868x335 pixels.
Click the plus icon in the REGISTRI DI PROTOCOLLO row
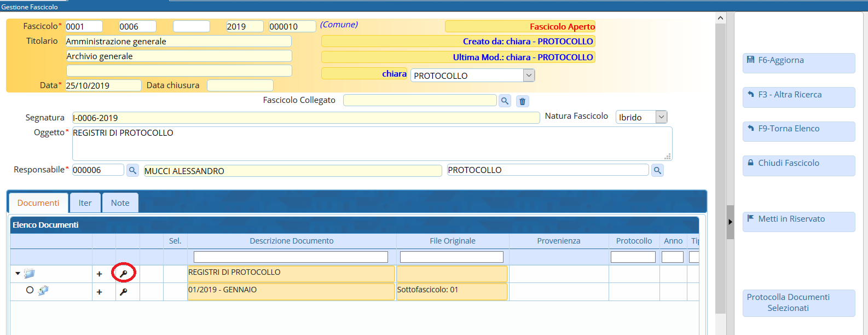[99, 274]
